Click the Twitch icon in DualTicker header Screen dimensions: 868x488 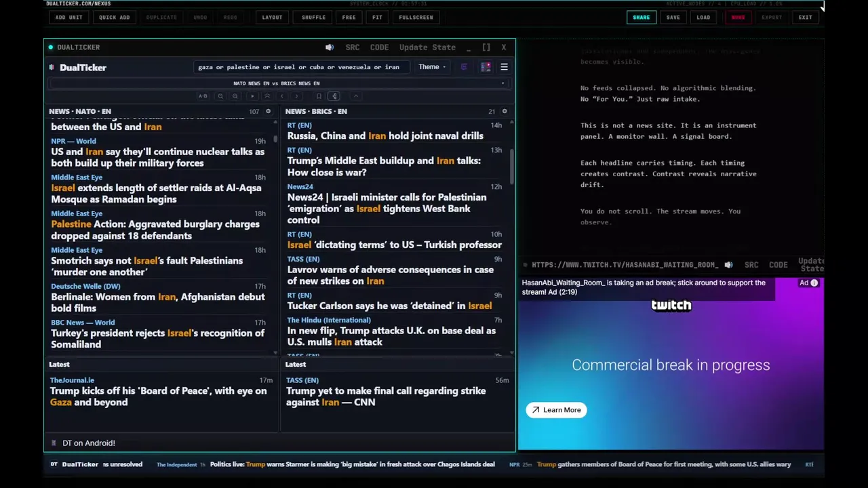coord(464,67)
